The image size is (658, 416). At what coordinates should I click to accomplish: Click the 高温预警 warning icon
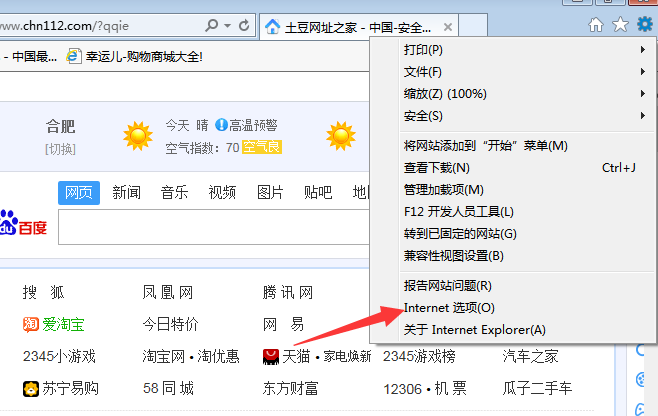(x=221, y=125)
